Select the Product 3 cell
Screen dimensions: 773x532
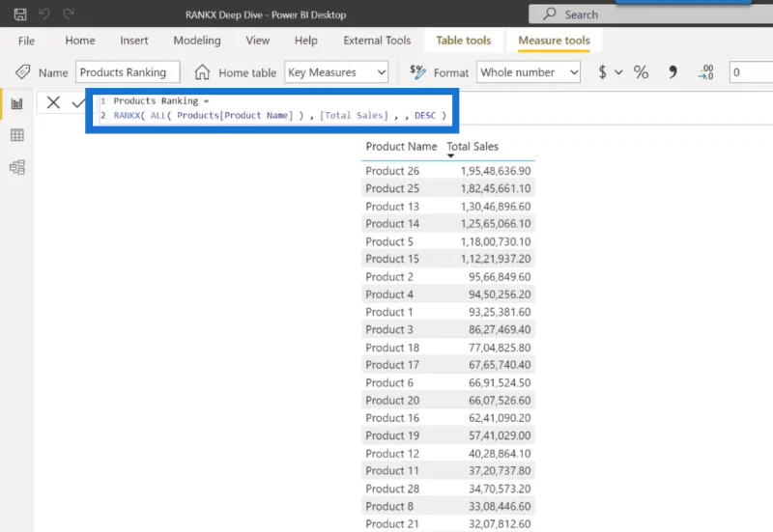pyautogui.click(x=389, y=329)
